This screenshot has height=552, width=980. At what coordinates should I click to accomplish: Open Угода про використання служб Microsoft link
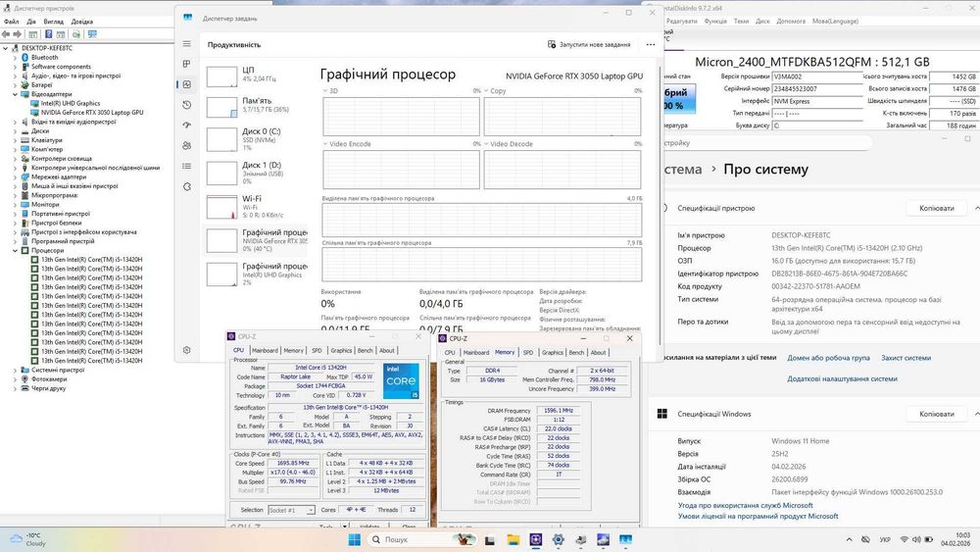[745, 505]
